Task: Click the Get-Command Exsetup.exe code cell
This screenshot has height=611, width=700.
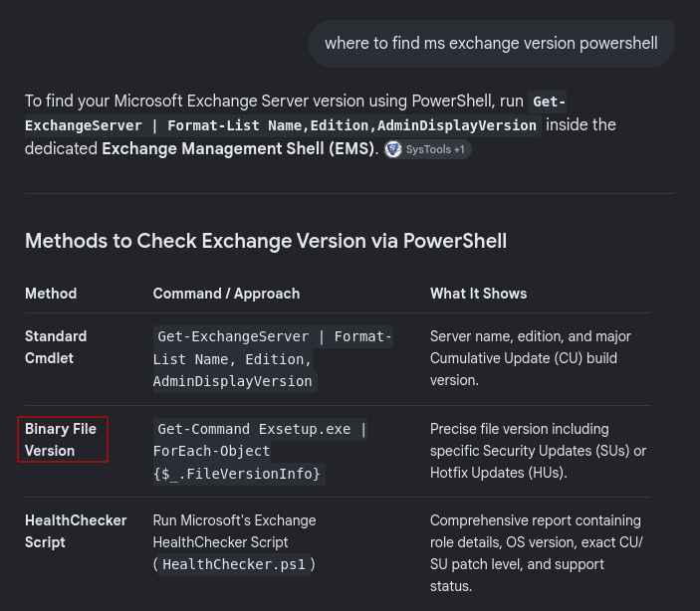Action: [260, 451]
